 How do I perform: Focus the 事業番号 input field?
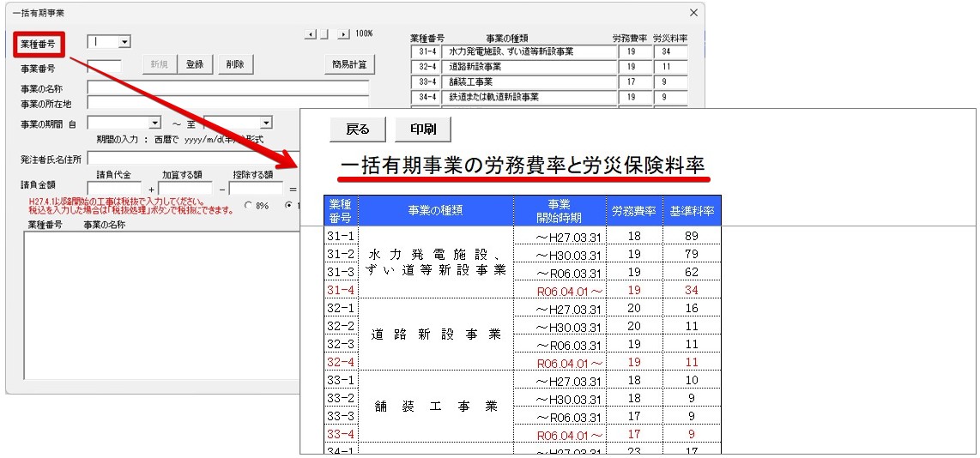pos(105,66)
